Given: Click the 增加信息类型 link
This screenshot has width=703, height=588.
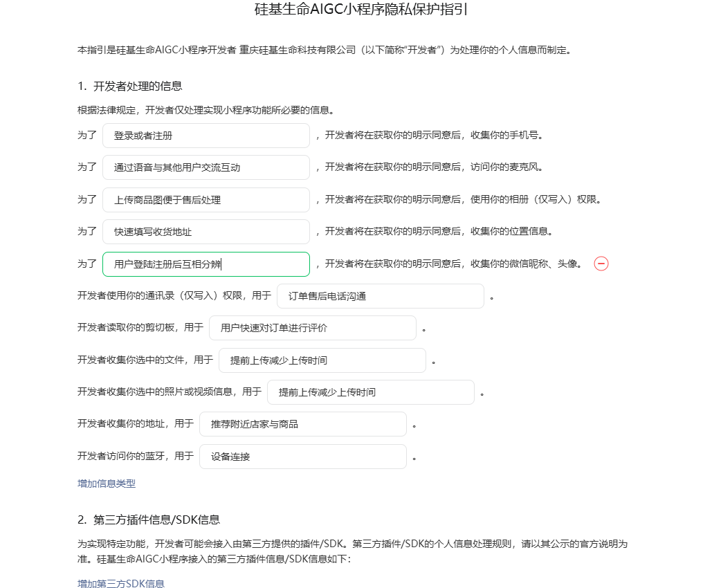Looking at the screenshot, I should coord(107,484).
